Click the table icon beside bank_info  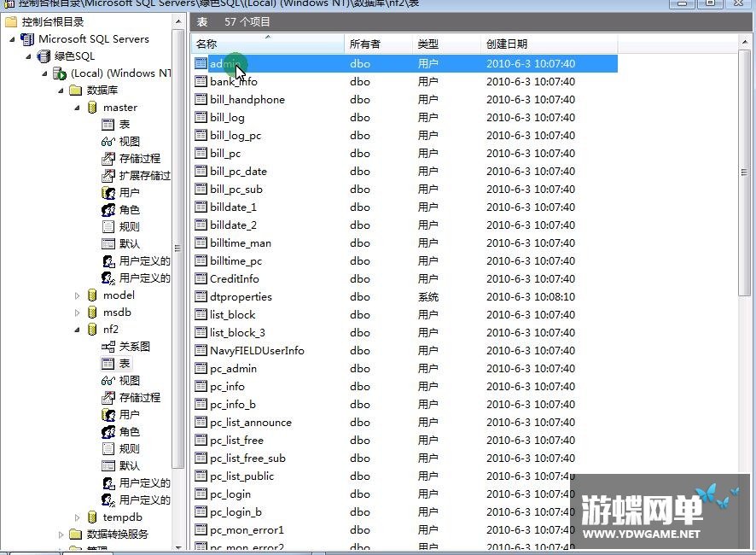201,81
